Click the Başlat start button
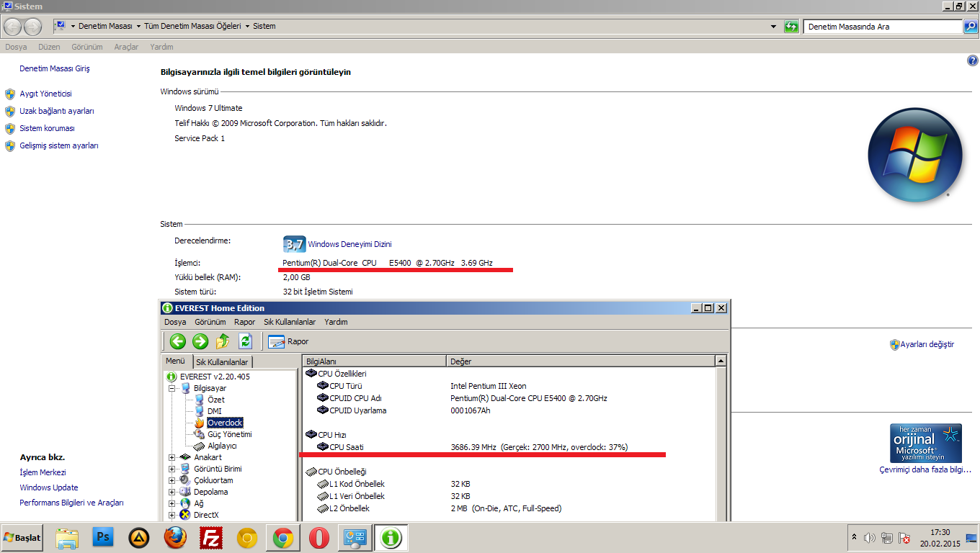980x553 pixels. click(x=22, y=537)
